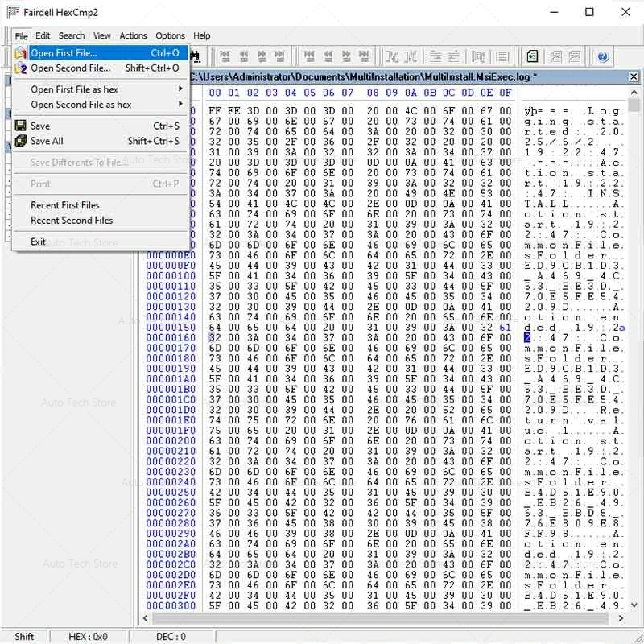This screenshot has width=644, height=644.
Task: Open Recent First Files entry
Action: tap(101, 205)
